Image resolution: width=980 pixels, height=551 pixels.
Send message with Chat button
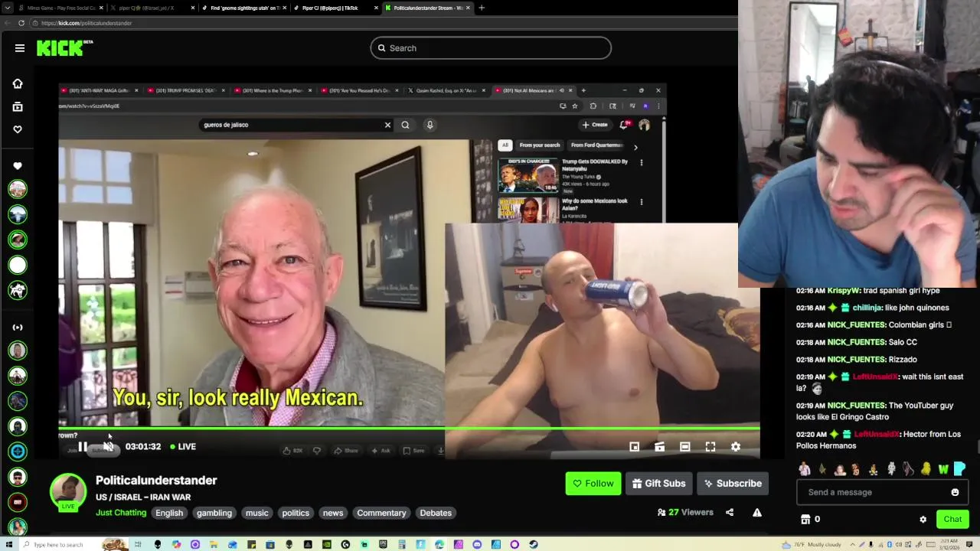coord(952,519)
